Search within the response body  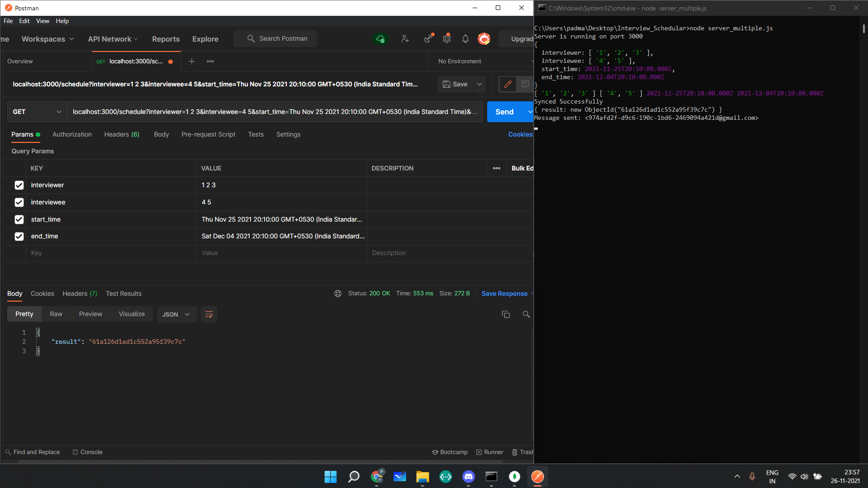click(x=526, y=314)
